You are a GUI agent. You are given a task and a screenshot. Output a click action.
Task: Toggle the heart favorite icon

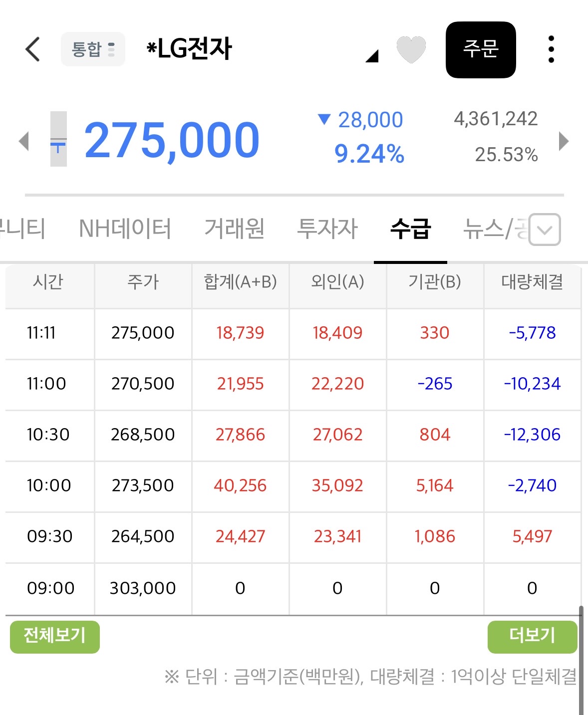point(411,49)
